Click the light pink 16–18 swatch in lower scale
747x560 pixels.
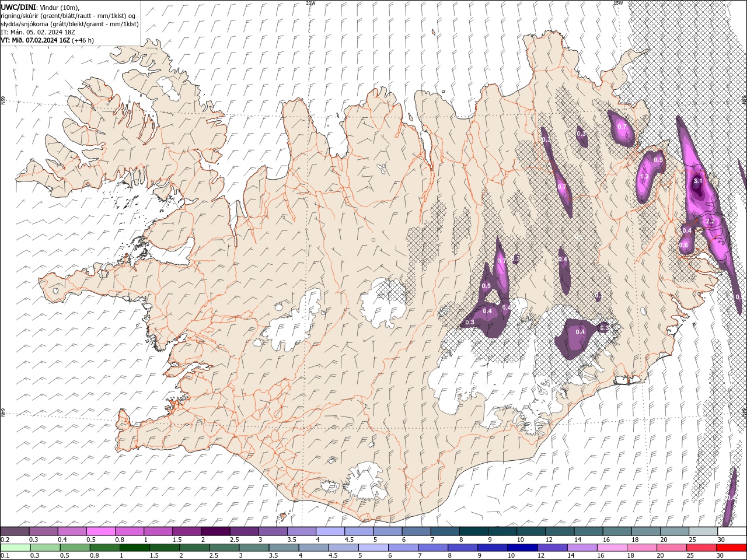tap(612, 548)
